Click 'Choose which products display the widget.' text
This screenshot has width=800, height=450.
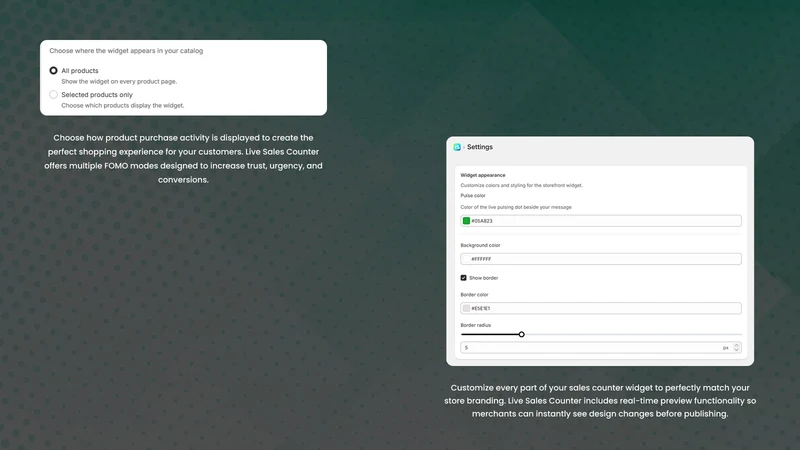(x=122, y=105)
